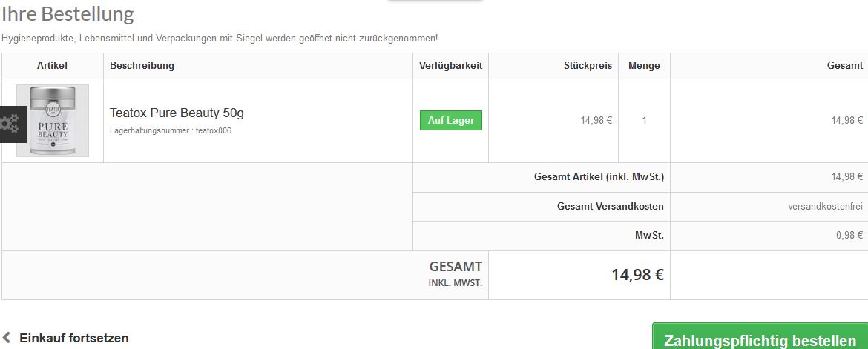Click the Verfügbarkeit column header
Image resolution: width=868 pixels, height=349 pixels.
coord(450,66)
